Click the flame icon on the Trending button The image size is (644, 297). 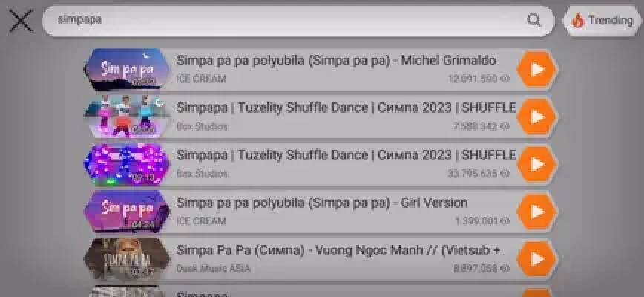point(577,21)
